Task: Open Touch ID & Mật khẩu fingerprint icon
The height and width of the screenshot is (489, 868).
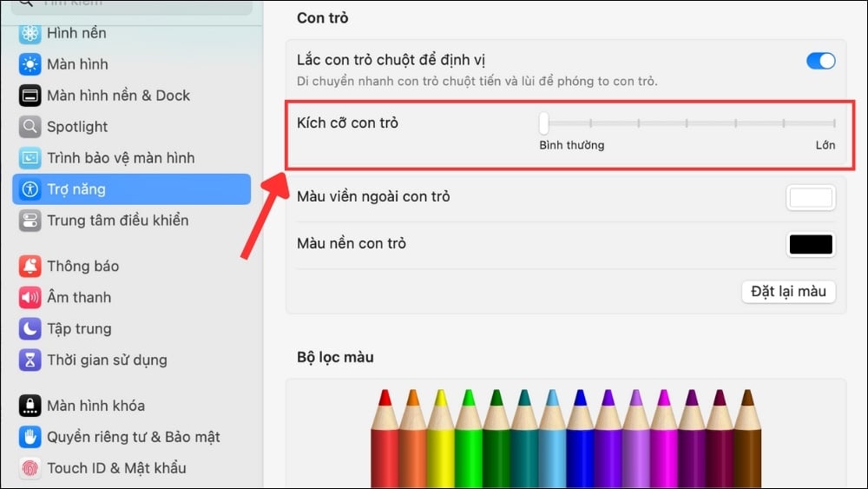Action: coord(30,468)
